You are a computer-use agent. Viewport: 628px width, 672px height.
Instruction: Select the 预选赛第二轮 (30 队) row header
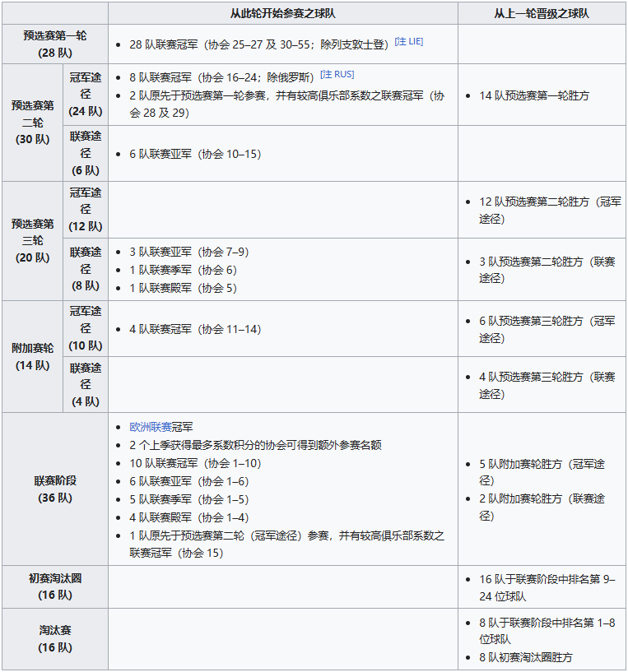(33, 123)
